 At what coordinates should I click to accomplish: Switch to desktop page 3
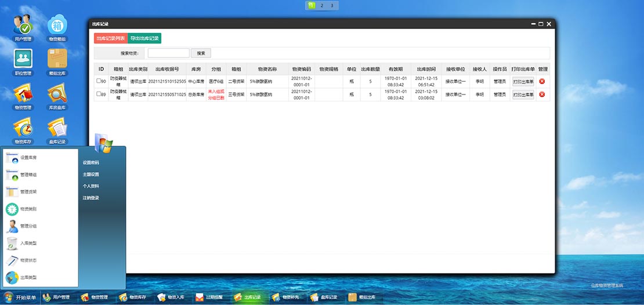click(x=332, y=5)
